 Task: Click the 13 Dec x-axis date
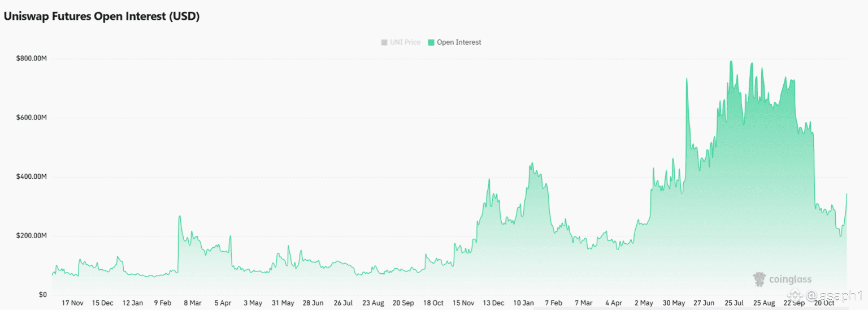(494, 303)
